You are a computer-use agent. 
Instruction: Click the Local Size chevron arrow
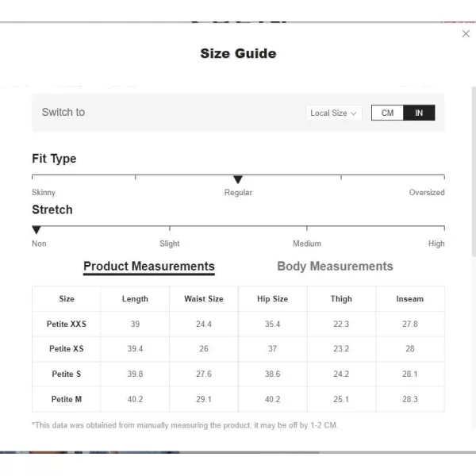click(354, 113)
